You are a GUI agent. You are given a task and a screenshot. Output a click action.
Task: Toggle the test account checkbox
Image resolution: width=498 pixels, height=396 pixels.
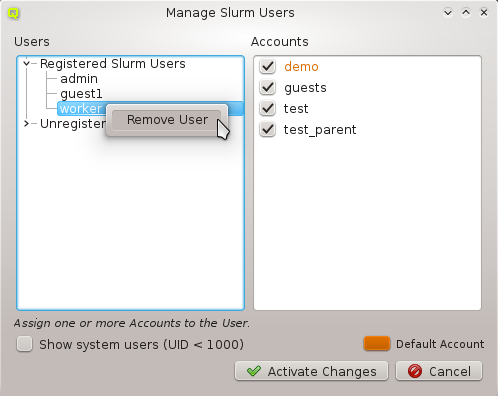coord(267,108)
